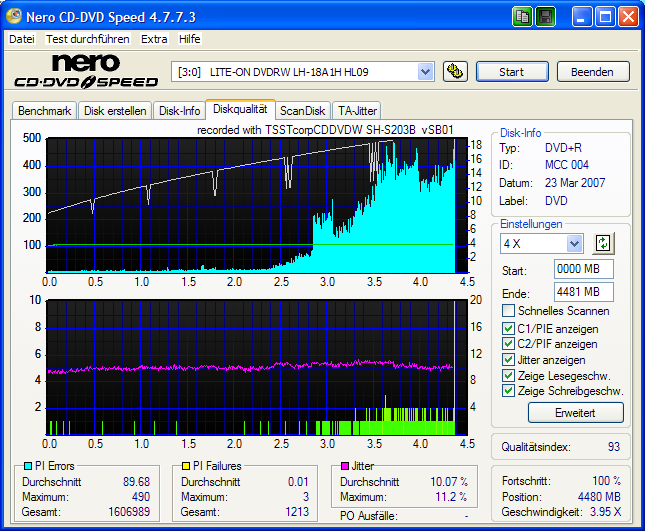Click the PO Ausfälle label
This screenshot has height=531, width=645.
pos(369,516)
